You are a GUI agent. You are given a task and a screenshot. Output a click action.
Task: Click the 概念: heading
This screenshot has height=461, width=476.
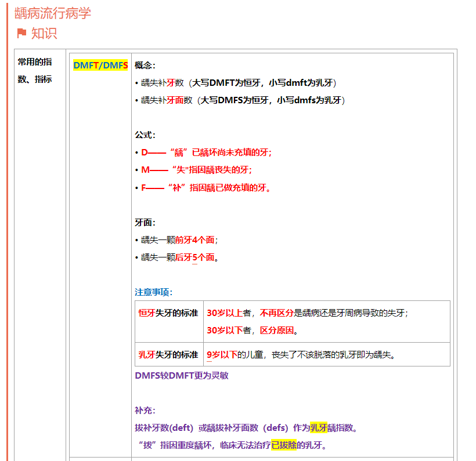pyautogui.click(x=145, y=66)
